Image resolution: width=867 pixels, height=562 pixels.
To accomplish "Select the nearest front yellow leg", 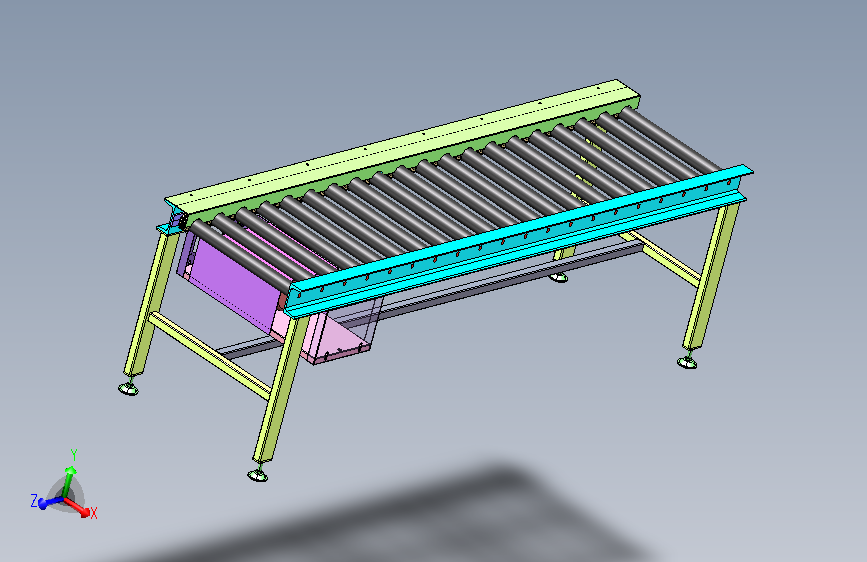I will (x=281, y=389).
